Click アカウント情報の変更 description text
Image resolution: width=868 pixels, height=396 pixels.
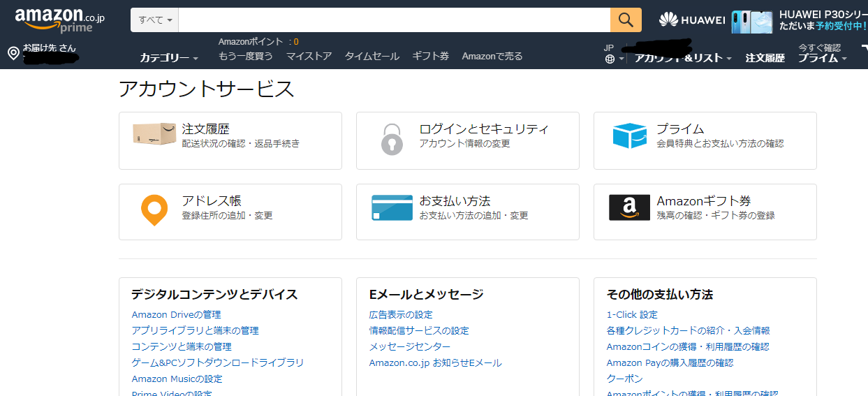[x=464, y=144]
